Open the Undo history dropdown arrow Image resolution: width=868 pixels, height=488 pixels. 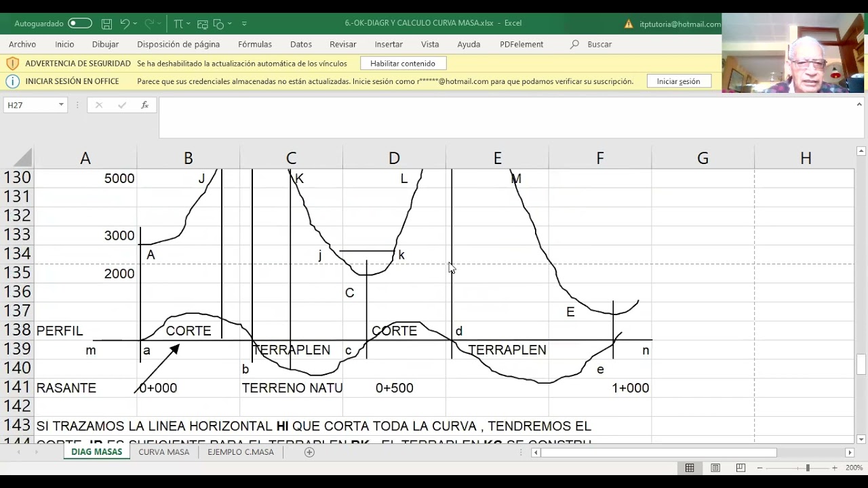[135, 24]
